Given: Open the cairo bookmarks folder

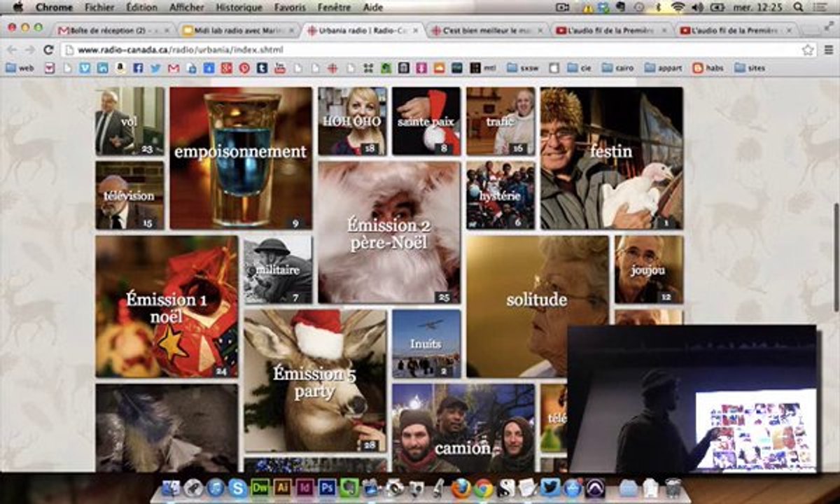Looking at the screenshot, I should point(618,68).
